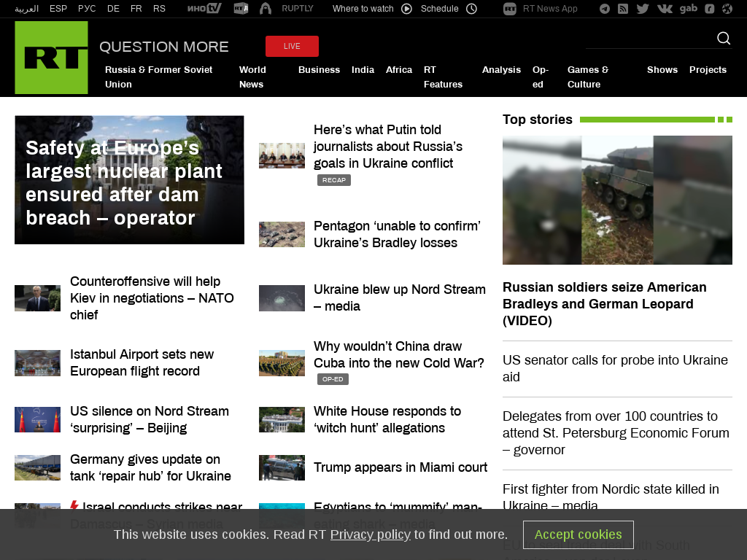Accept cookies in the banner

pyautogui.click(x=578, y=534)
